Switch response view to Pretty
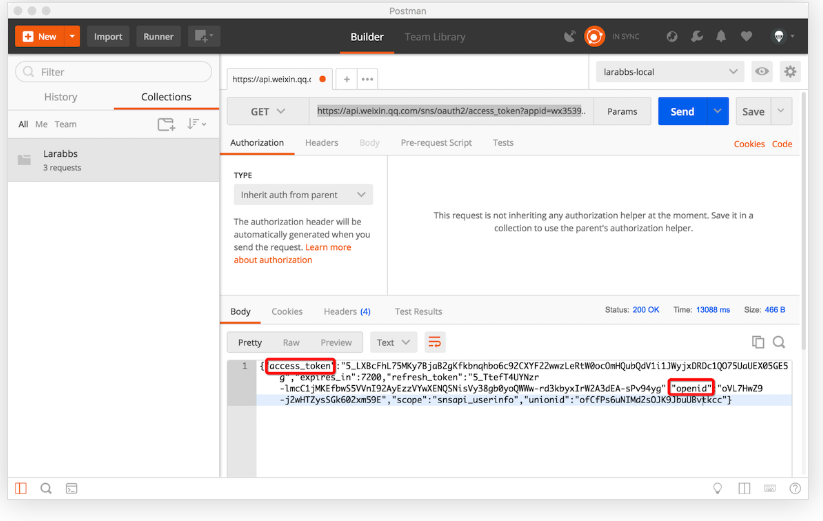Image resolution: width=823 pixels, height=521 pixels. (250, 343)
